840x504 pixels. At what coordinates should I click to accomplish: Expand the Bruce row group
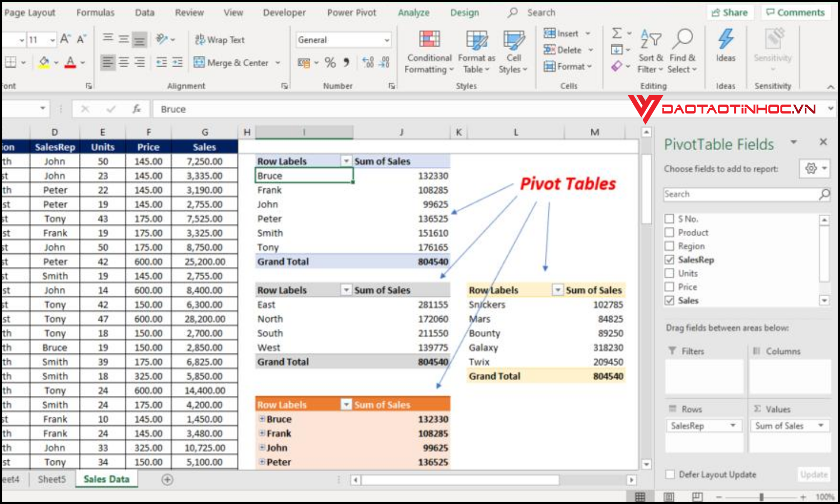click(x=261, y=419)
